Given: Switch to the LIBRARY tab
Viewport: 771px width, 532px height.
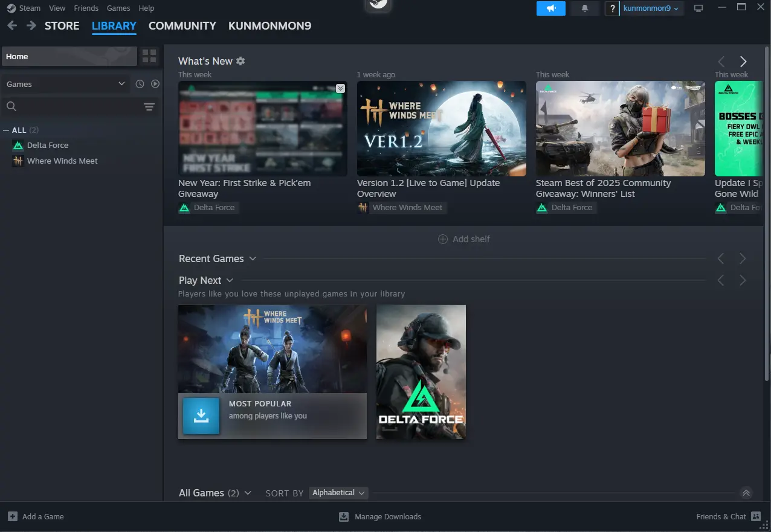Looking at the screenshot, I should 114,26.
